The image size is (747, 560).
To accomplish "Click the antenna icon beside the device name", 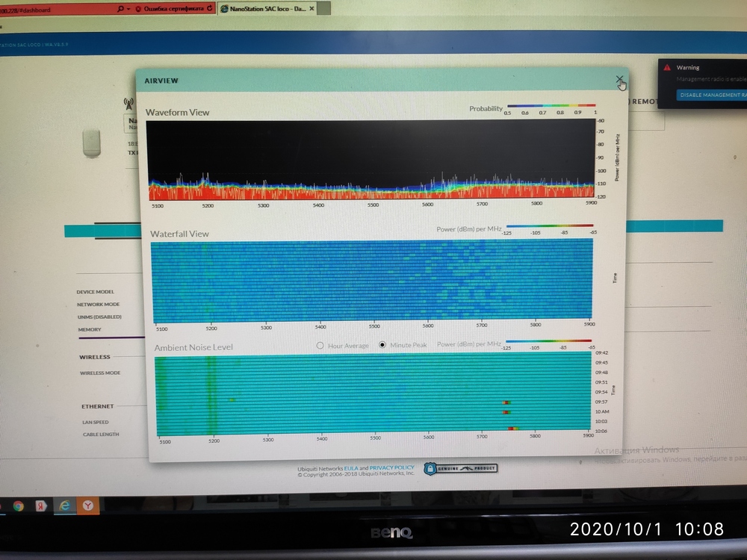I will [x=128, y=103].
